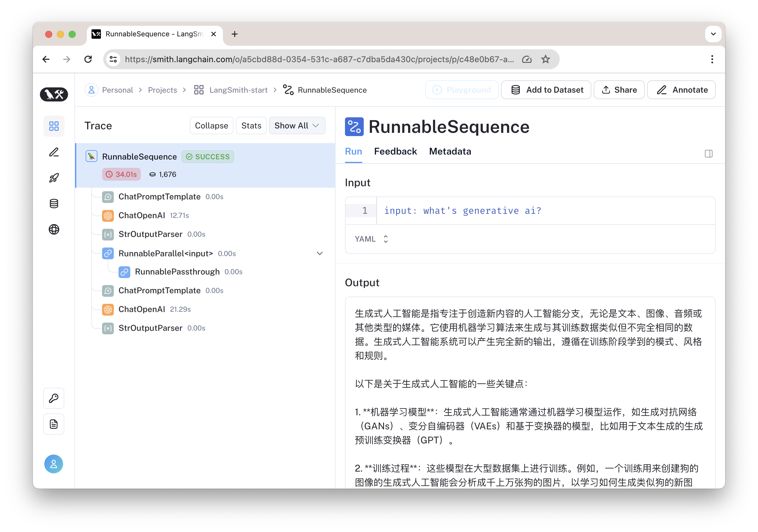
Task: Switch to the Metadata tab
Action: (450, 152)
